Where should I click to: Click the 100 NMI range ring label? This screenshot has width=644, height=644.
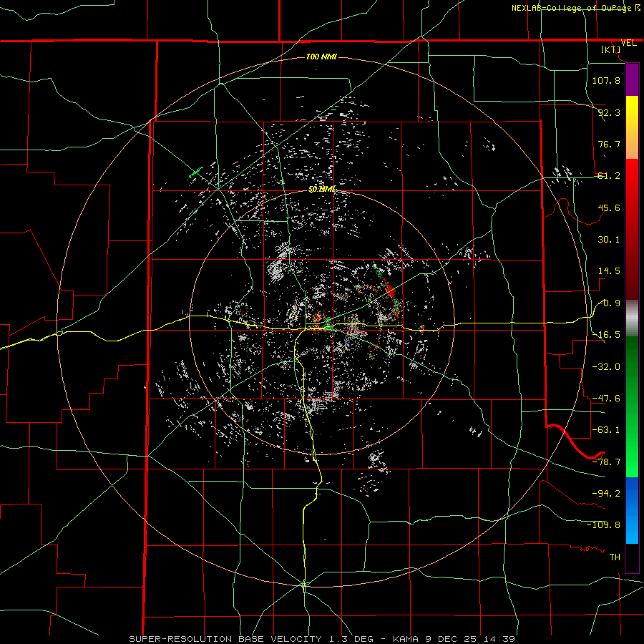coord(321,57)
